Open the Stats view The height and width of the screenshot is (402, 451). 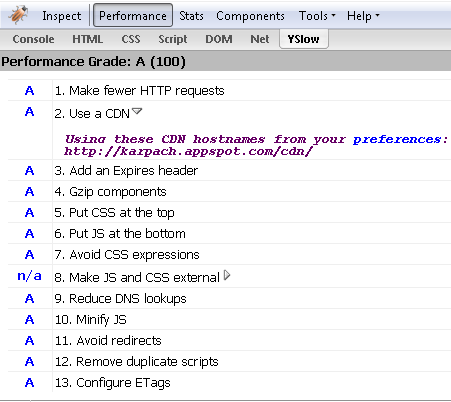coord(191,16)
